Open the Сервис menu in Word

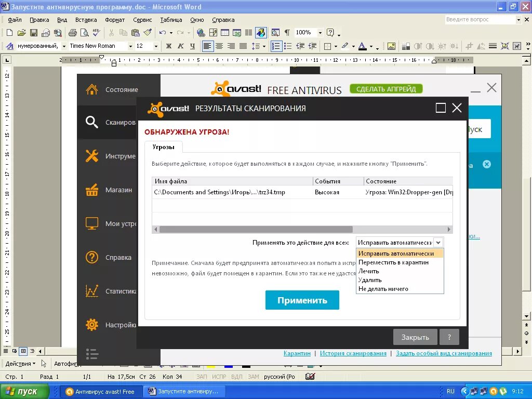(142, 20)
